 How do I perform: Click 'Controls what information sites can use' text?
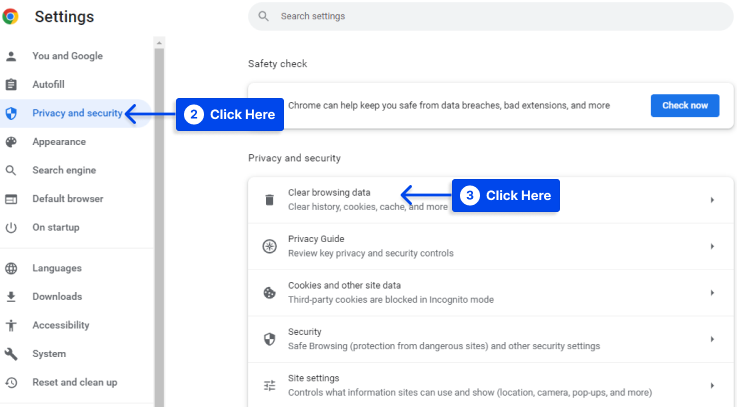pyautogui.click(x=470, y=392)
